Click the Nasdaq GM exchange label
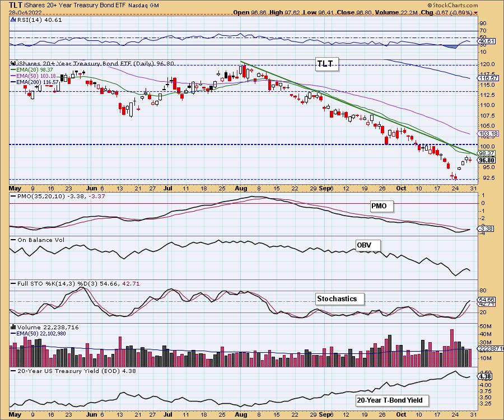 click(x=143, y=6)
